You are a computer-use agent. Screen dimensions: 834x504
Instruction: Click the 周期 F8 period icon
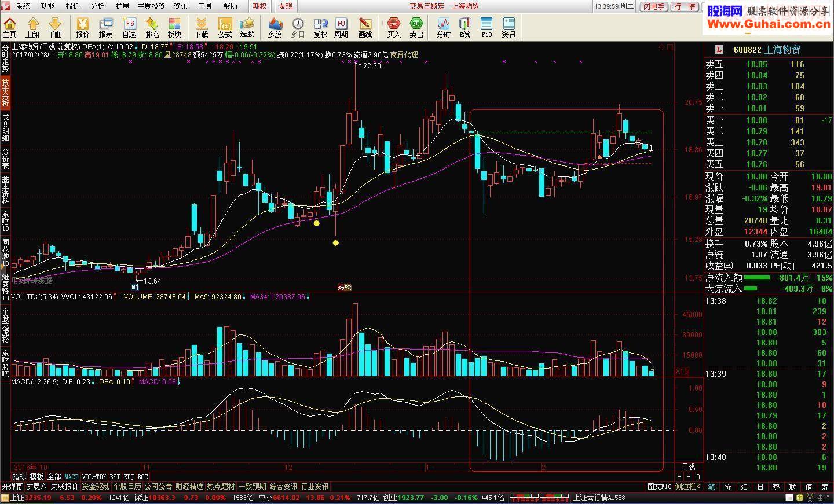342,27
